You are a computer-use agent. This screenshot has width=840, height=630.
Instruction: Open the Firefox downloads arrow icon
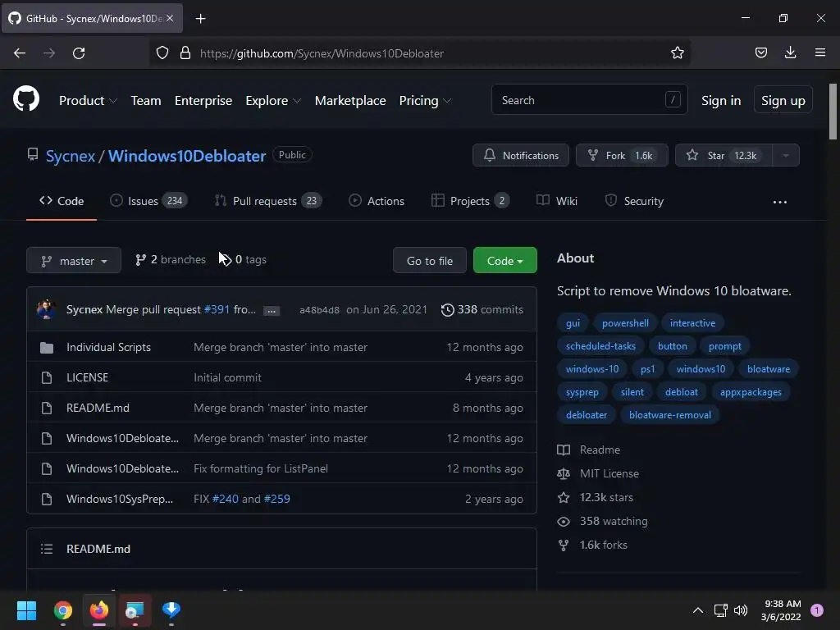(790, 52)
